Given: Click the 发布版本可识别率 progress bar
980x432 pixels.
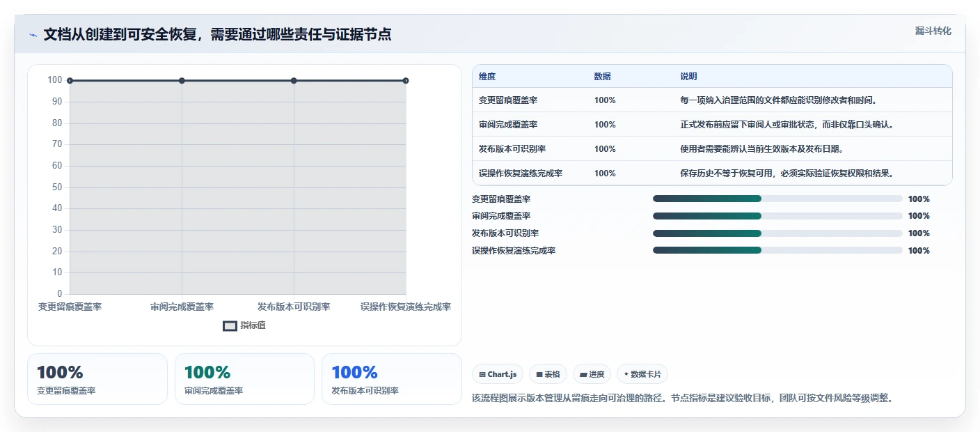Looking at the screenshot, I should click(x=777, y=233).
